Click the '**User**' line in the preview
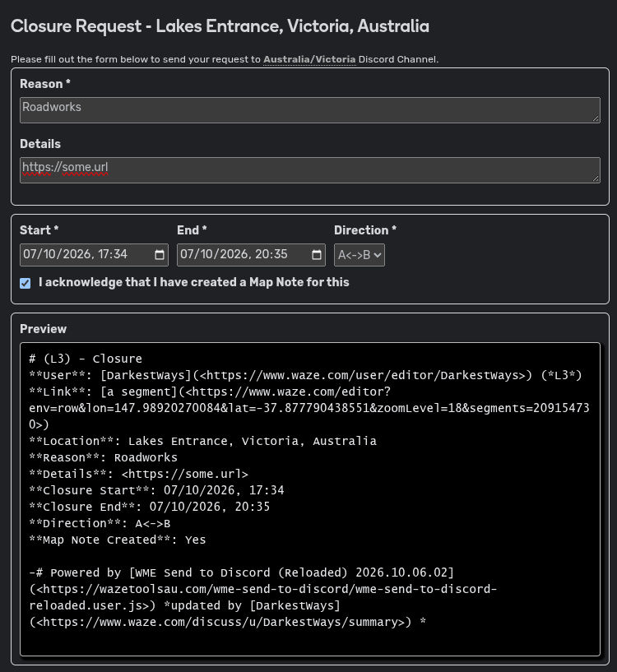Screen dimensions: 617x672 click(x=305, y=375)
